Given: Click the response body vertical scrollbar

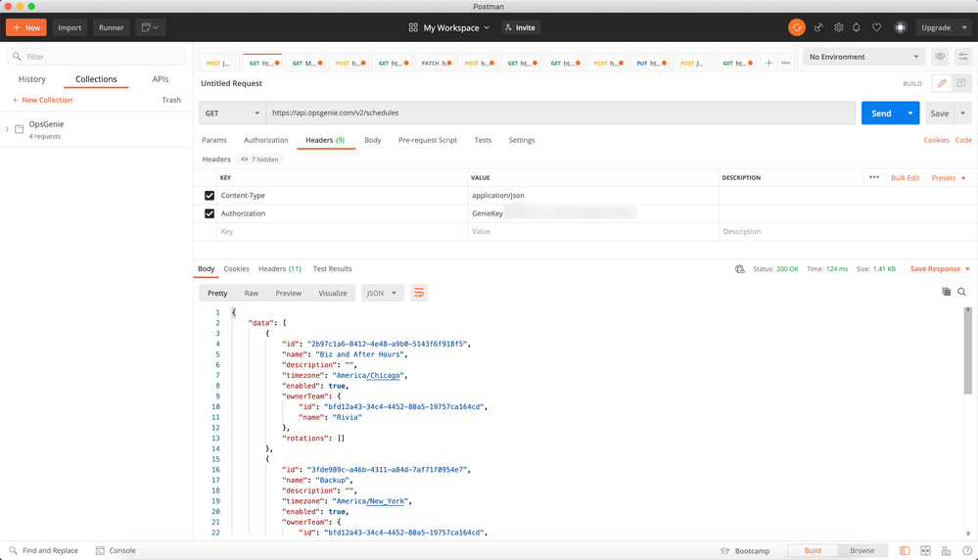Looking at the screenshot, I should point(968,351).
